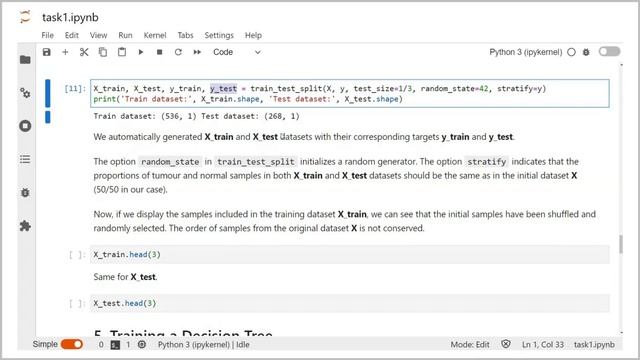Interrupt the kernel with the stop icon
This screenshot has height=360, width=640.
click(160, 52)
